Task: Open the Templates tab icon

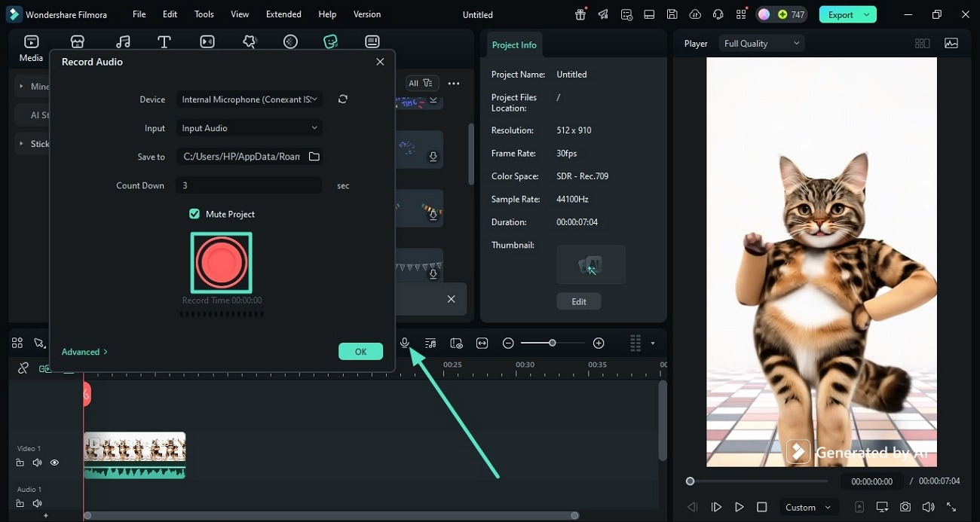Action: 372,42
